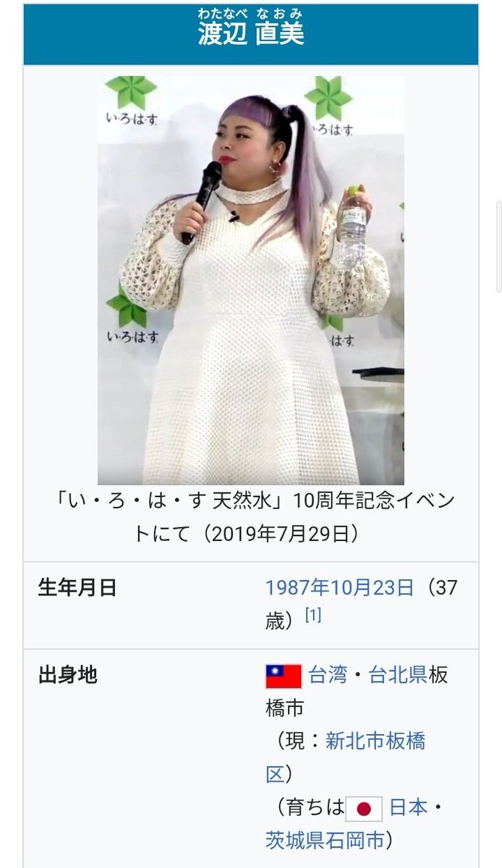Click the 渡辺 直美 infobox header
This screenshot has height=868, width=502.
click(251, 34)
